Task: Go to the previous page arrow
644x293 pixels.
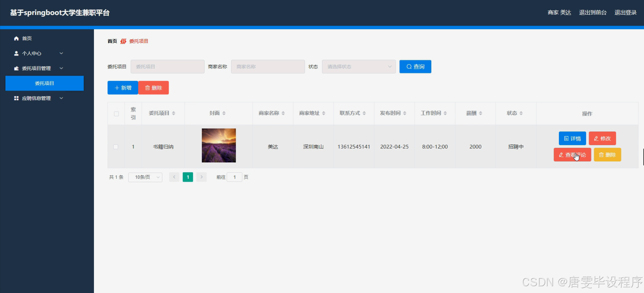Action: point(174,177)
